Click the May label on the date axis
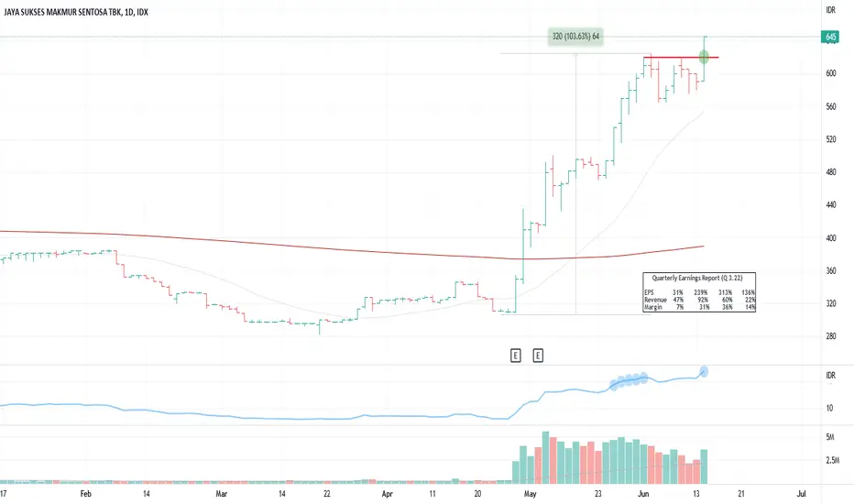Viewport: 854px width, 504px height. click(530, 494)
